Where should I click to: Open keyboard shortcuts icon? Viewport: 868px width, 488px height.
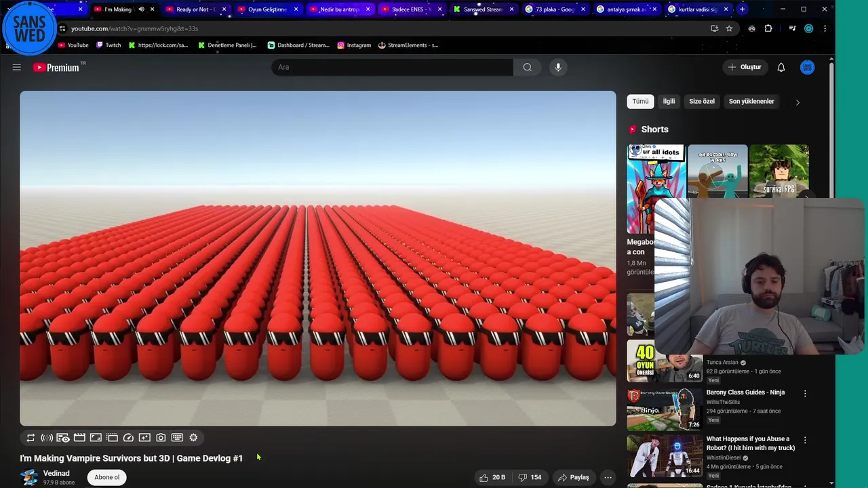[x=177, y=438]
